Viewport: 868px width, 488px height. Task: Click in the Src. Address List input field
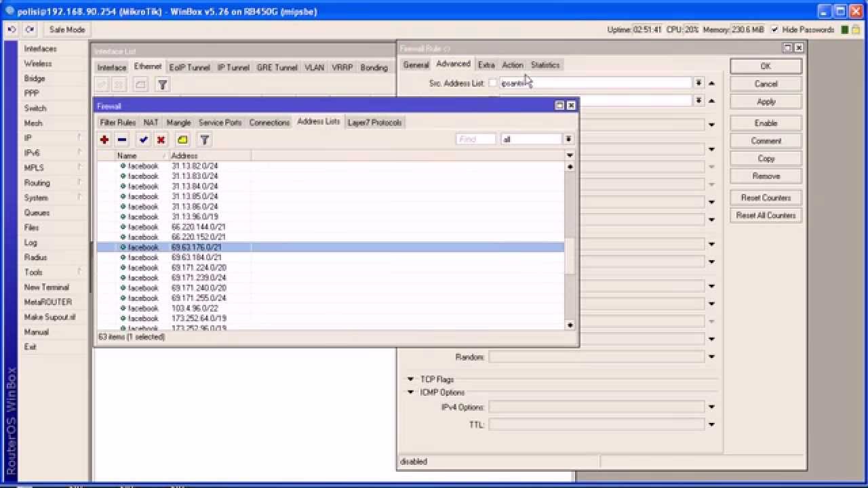595,83
